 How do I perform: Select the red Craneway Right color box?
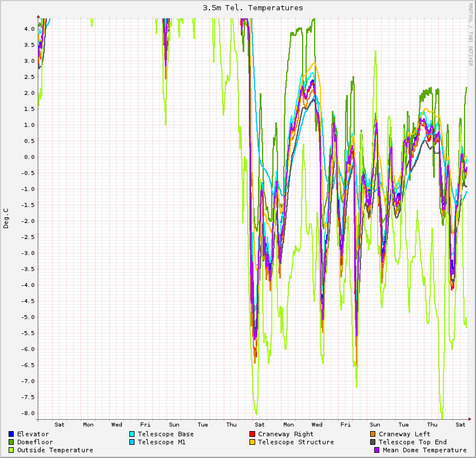252,434
